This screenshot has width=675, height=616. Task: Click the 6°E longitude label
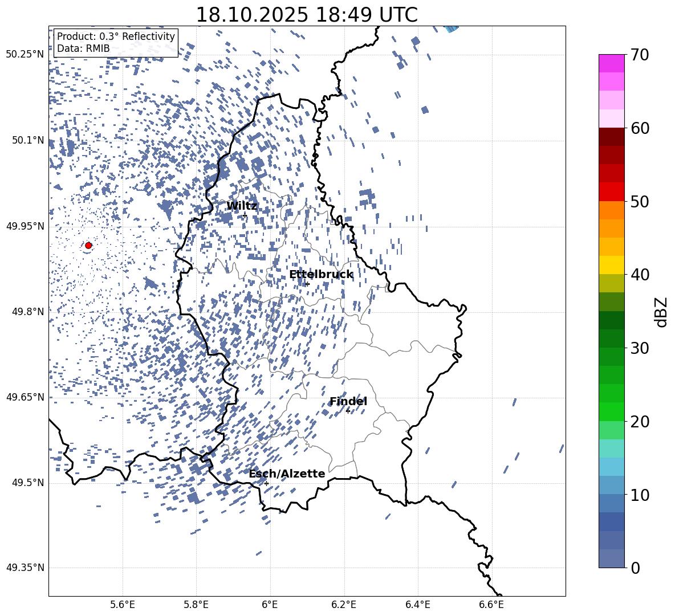click(x=270, y=605)
